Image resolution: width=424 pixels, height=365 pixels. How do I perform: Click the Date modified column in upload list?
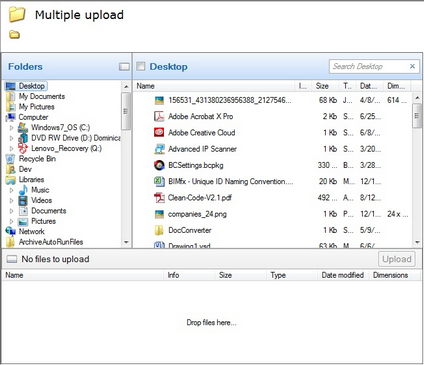click(342, 275)
